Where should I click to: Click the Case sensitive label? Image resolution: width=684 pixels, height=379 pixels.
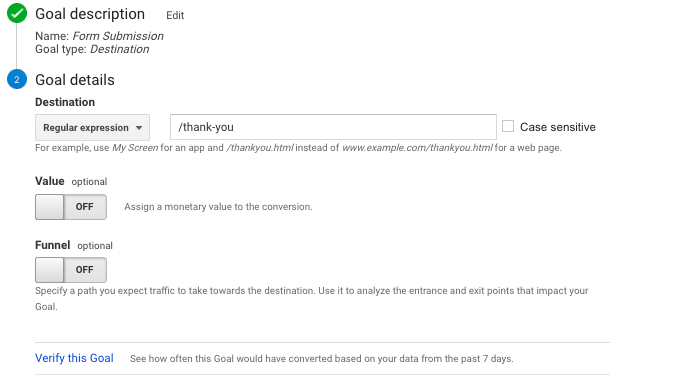pos(557,127)
